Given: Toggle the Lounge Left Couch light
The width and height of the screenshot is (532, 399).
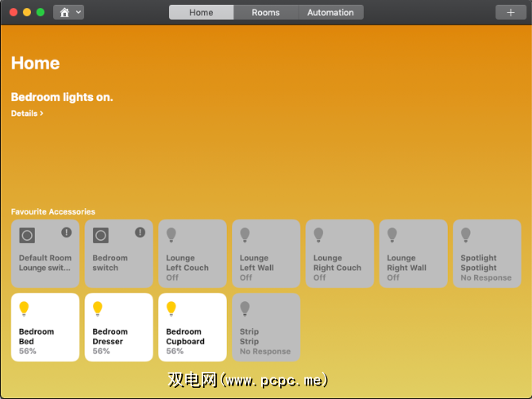Looking at the screenshot, I should pyautogui.click(x=192, y=254).
